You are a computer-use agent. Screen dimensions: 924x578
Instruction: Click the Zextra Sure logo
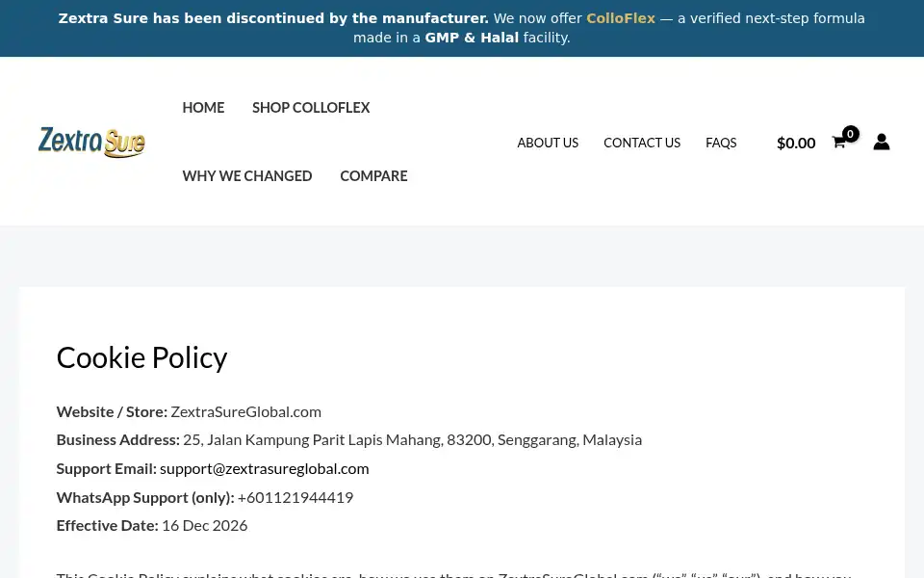click(91, 142)
